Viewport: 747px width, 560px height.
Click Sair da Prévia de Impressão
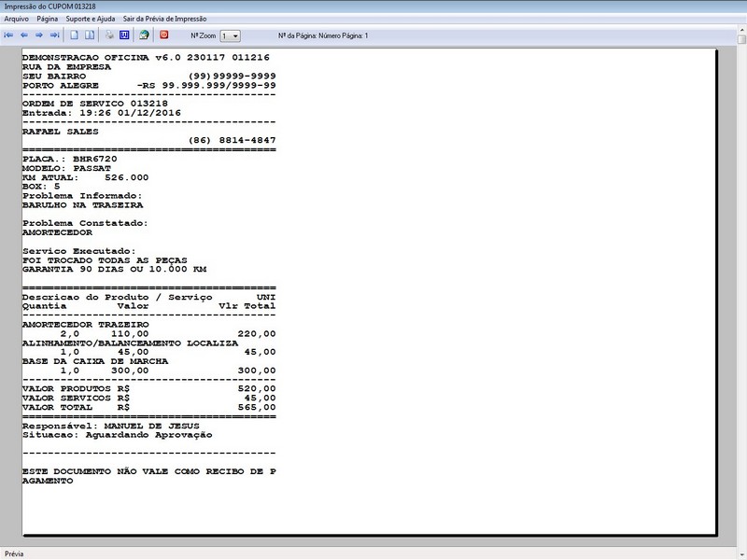point(165,19)
